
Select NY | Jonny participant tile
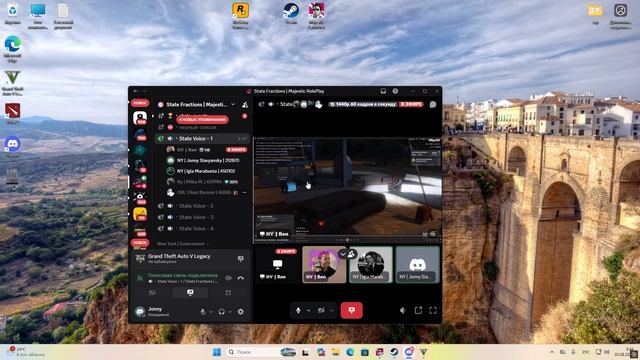point(417,264)
